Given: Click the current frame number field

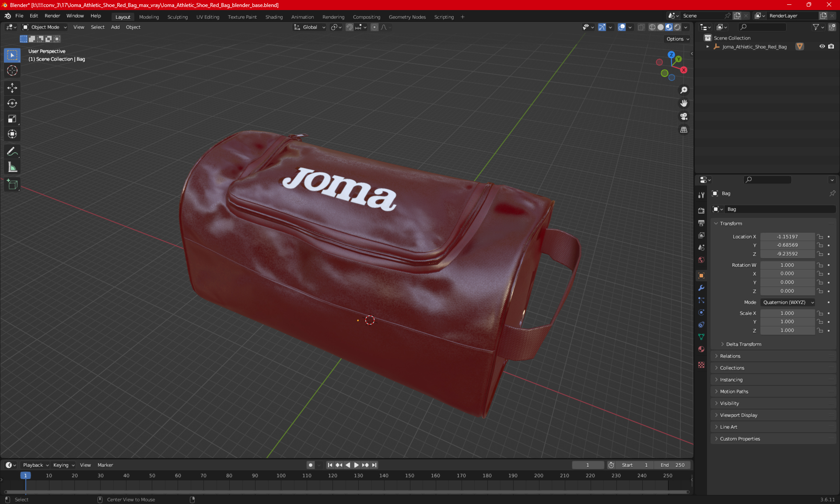Looking at the screenshot, I should 588,465.
